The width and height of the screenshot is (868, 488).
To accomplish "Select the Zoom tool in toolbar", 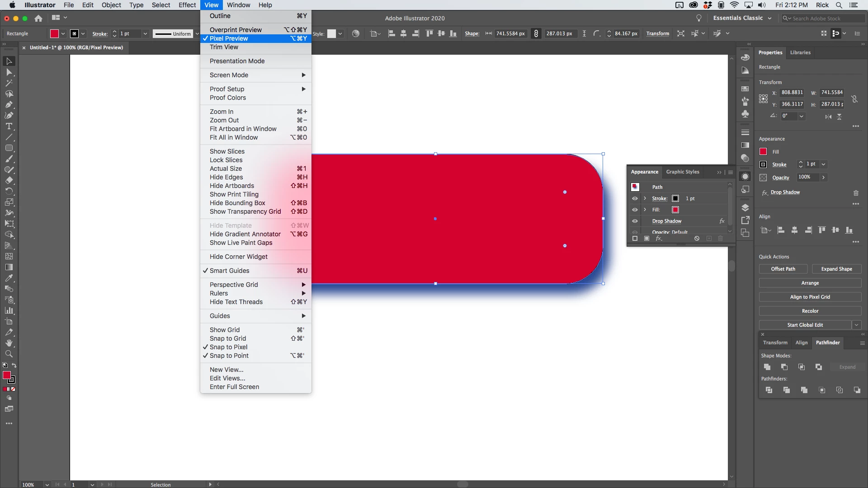I will (9, 354).
